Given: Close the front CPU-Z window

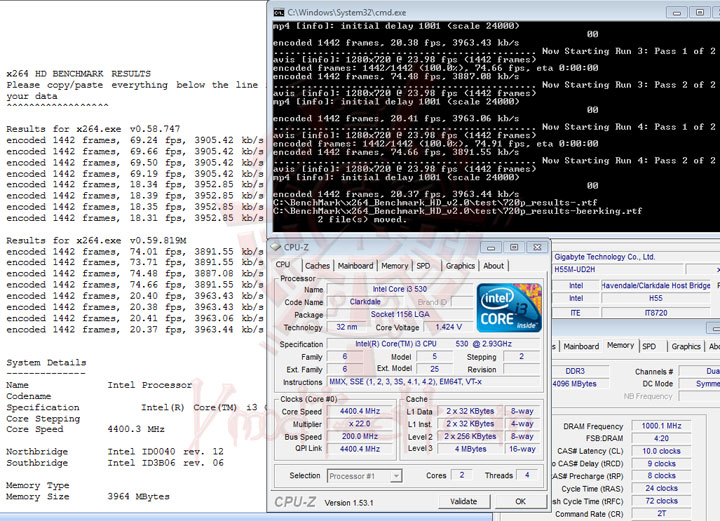Looking at the screenshot, I should pos(537,247).
